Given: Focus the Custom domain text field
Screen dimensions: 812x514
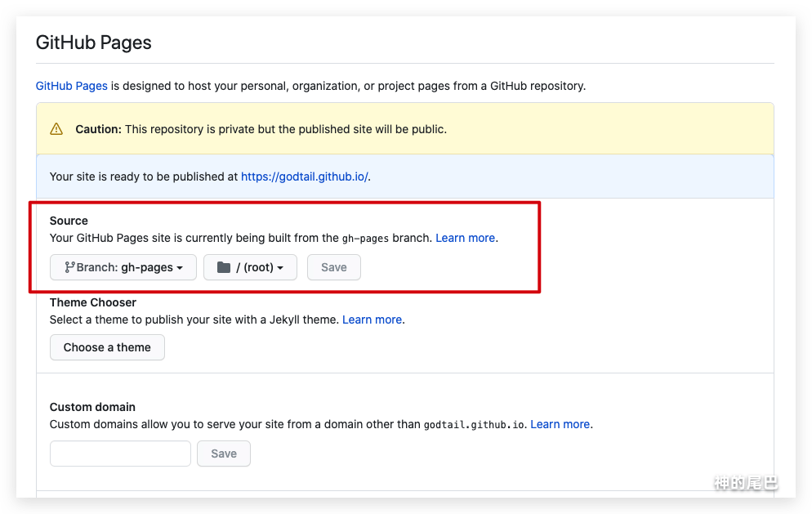Looking at the screenshot, I should click(x=120, y=454).
